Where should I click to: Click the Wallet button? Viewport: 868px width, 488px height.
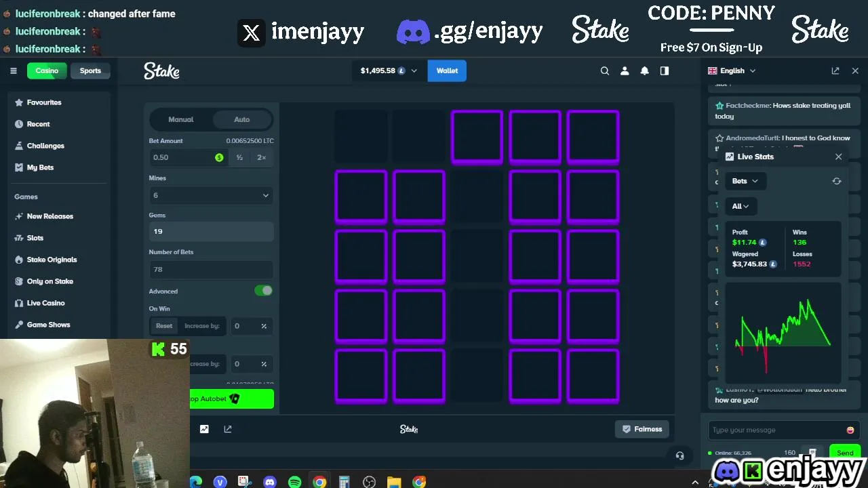(x=447, y=70)
